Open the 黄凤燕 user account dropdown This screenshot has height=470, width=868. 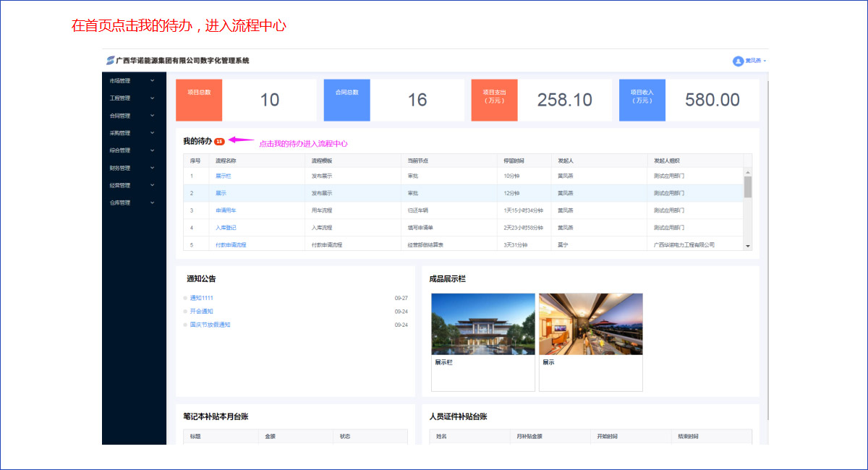(749, 61)
